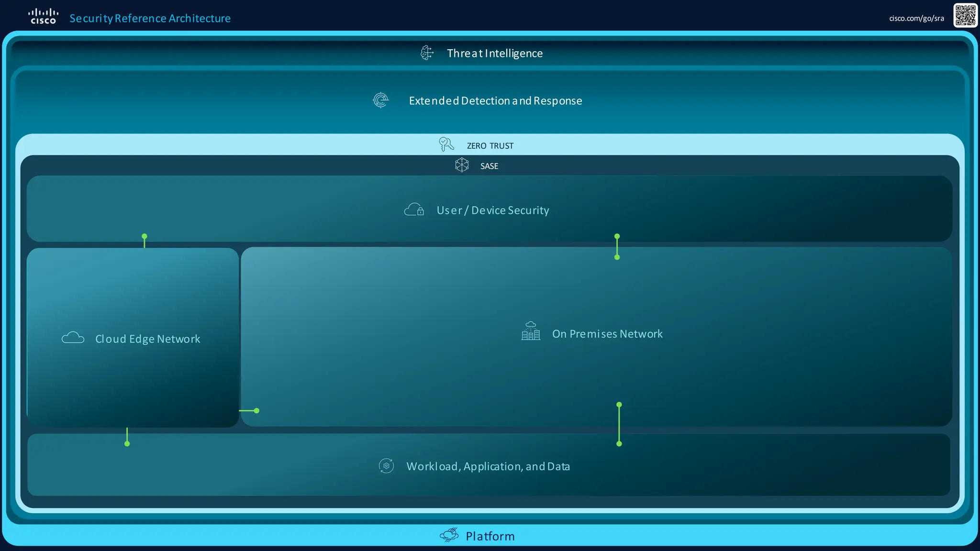Select the Extended Detection and Response label
Image resolution: width=980 pixels, height=551 pixels.
click(x=495, y=101)
